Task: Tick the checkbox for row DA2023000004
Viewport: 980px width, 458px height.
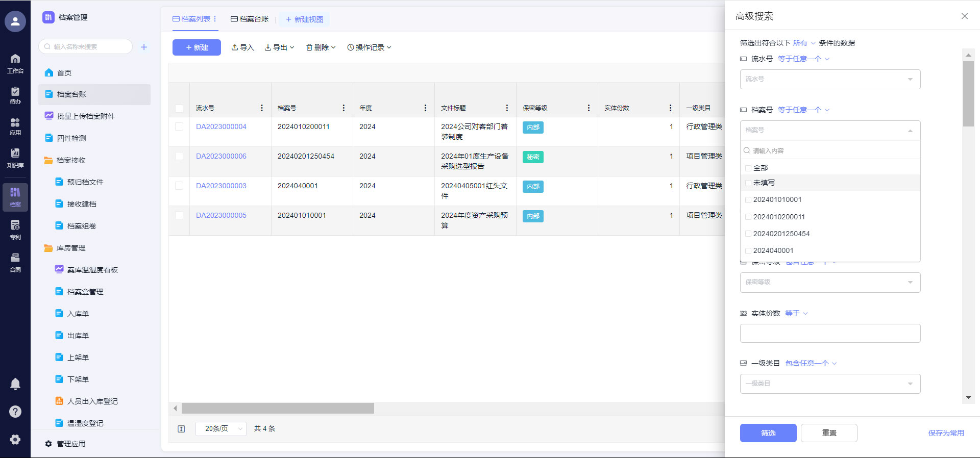Action: tap(179, 126)
